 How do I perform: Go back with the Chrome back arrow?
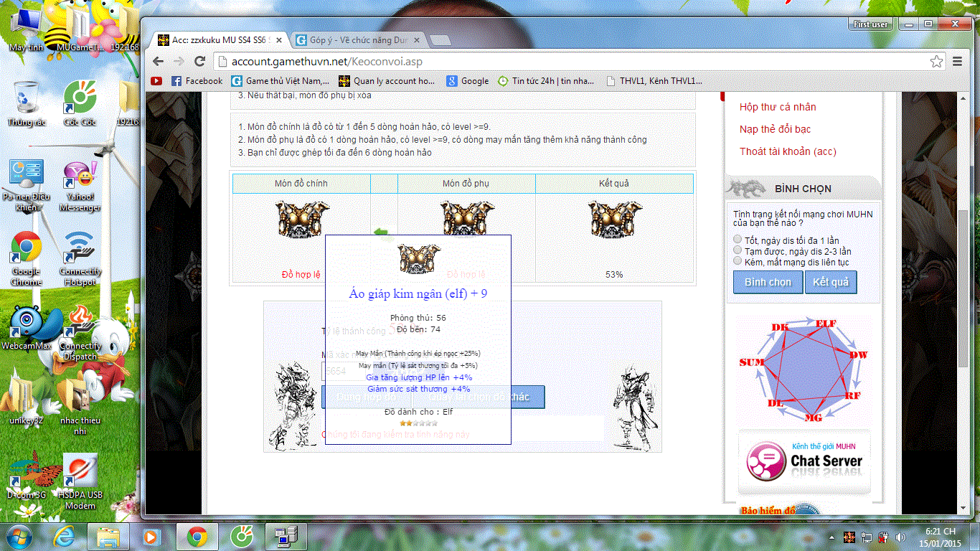pyautogui.click(x=159, y=61)
